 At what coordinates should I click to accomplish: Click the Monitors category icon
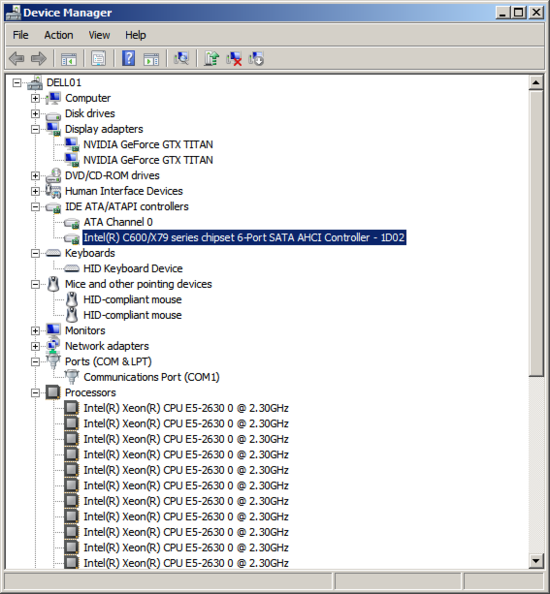pyautogui.click(x=53, y=330)
